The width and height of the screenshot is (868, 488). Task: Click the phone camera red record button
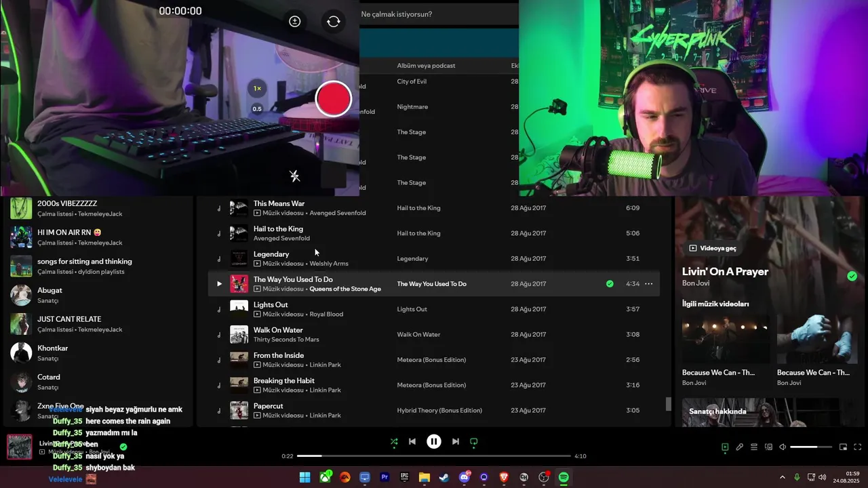coord(334,99)
